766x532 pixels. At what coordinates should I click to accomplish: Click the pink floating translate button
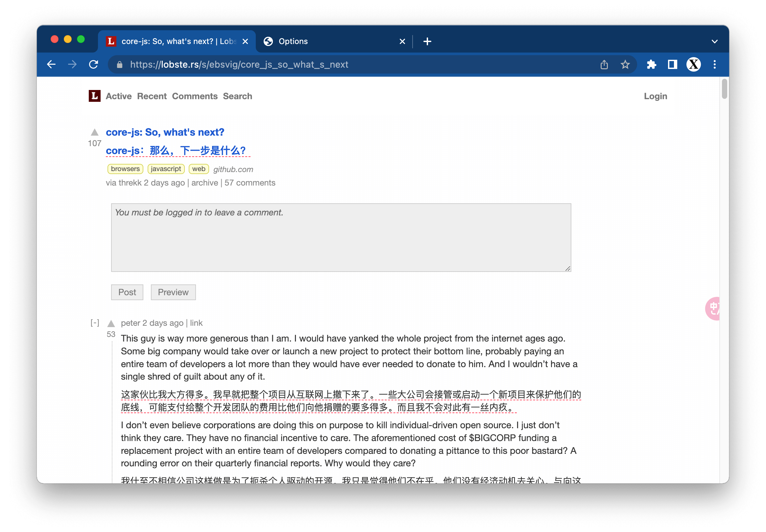click(x=713, y=308)
